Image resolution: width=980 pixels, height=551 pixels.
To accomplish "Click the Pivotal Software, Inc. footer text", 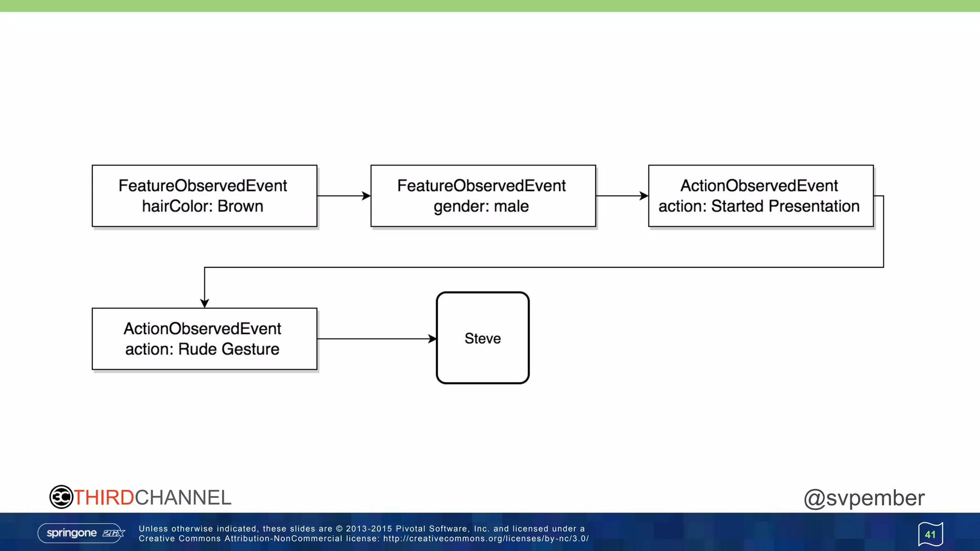I will click(442, 529).
